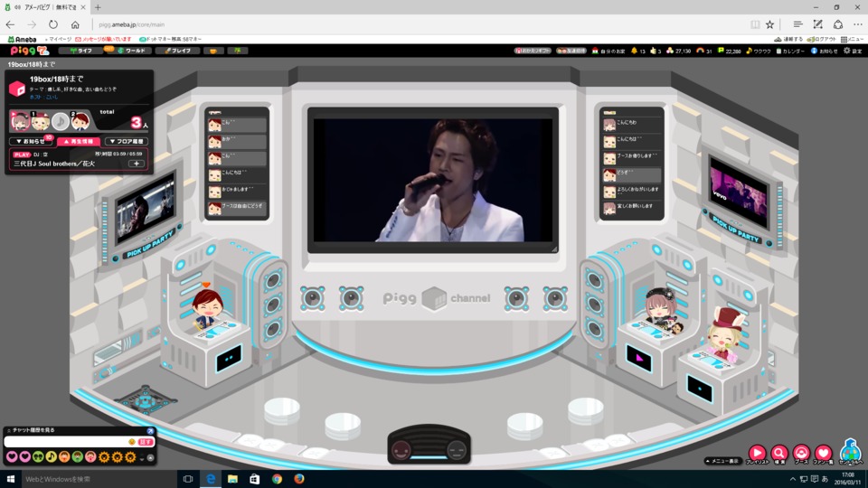Image resolution: width=868 pixels, height=488 pixels.
Task: Click the pink-haired DJ avatar in room panel
Action: (20, 120)
